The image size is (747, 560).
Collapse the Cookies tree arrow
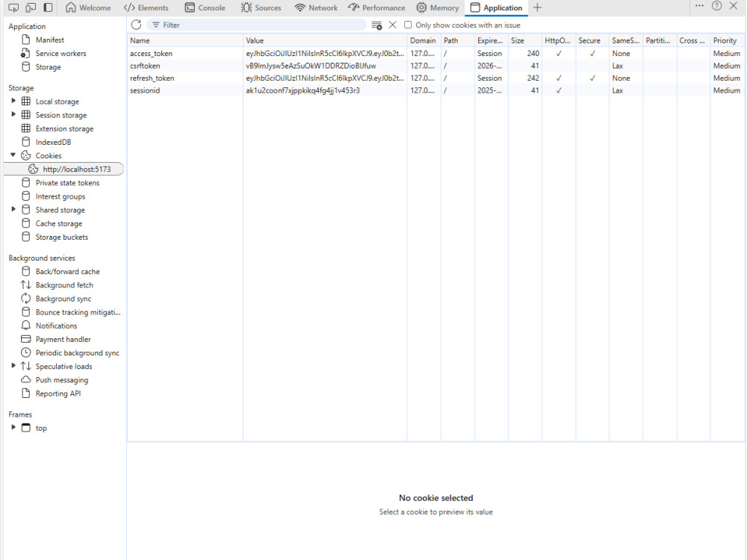pos(13,155)
